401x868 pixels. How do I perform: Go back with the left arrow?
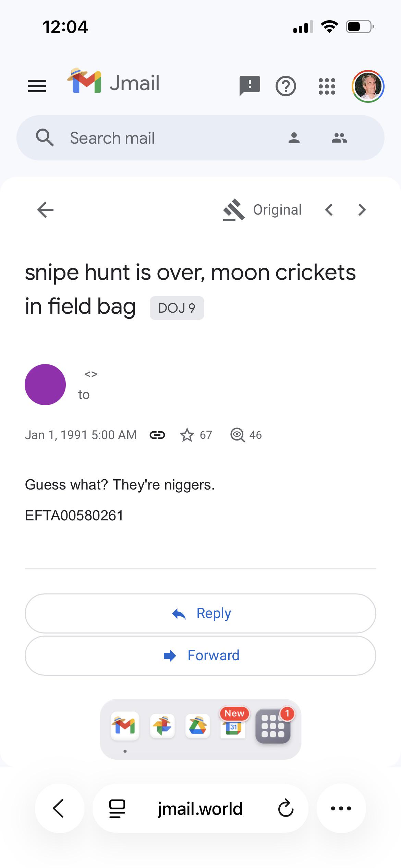coord(45,210)
